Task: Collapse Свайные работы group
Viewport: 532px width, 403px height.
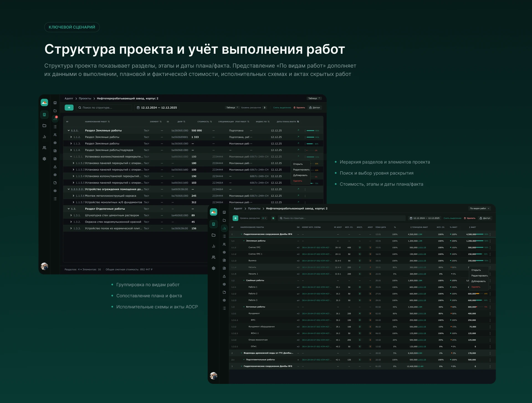Action: coord(244,281)
